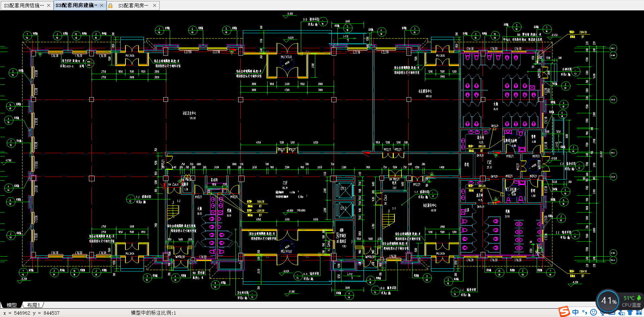Click the 社区卫生中心 room label
This screenshot has height=317, width=644.
[x=190, y=113]
